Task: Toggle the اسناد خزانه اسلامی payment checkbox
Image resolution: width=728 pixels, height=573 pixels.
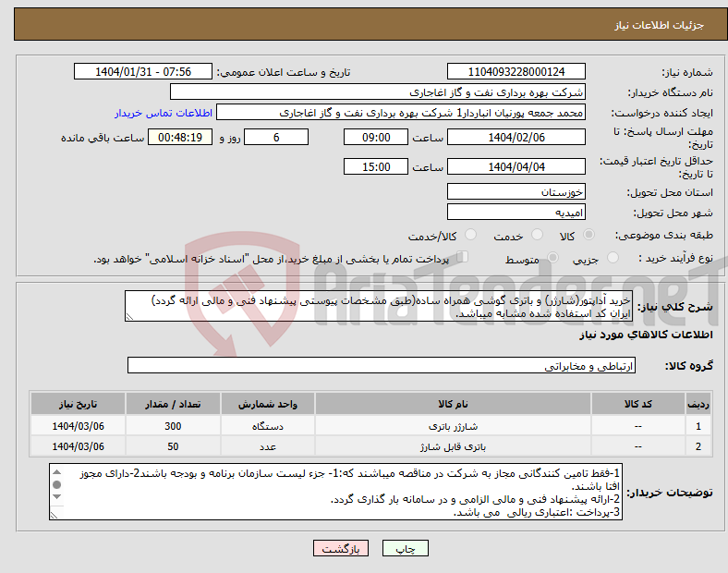Action: tap(463, 256)
